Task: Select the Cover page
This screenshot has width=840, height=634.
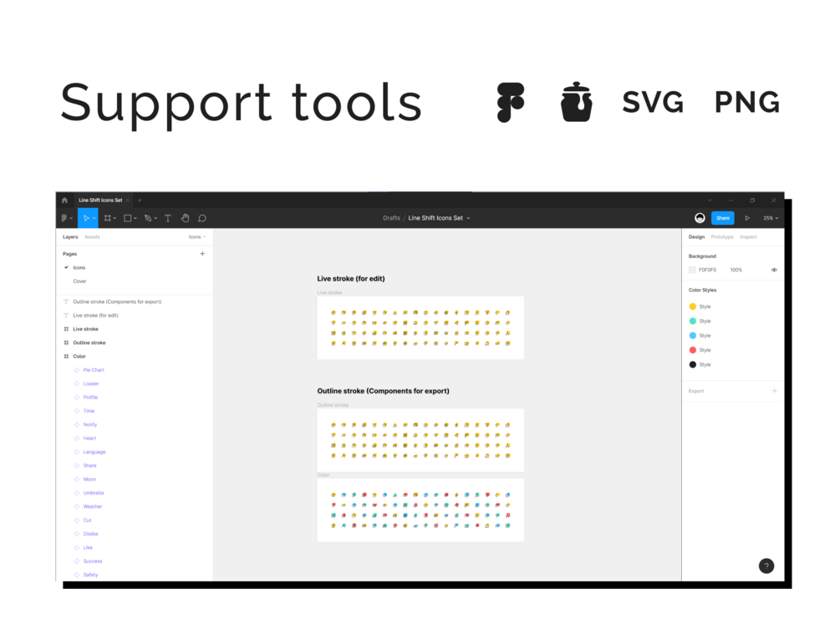Action: (80, 281)
